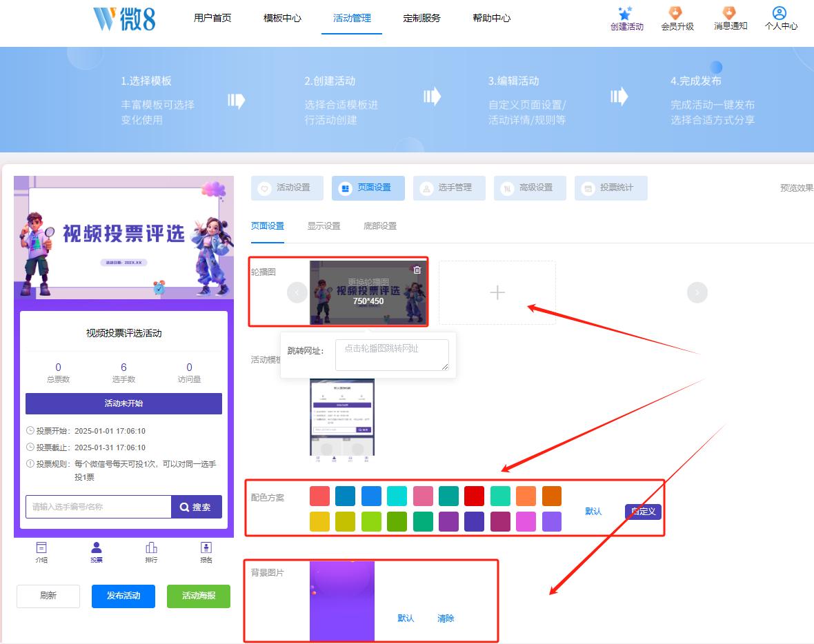The height and width of the screenshot is (644, 814).
Task: Open 帮助中心 menu
Action: click(491, 18)
